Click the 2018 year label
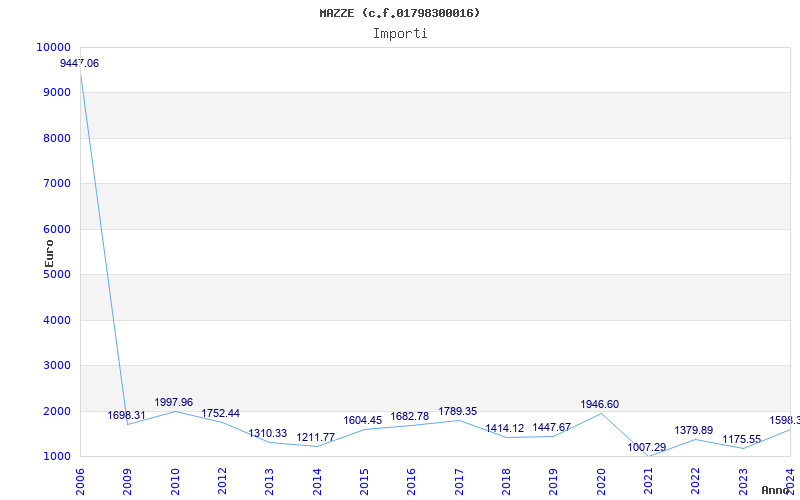 (x=506, y=481)
